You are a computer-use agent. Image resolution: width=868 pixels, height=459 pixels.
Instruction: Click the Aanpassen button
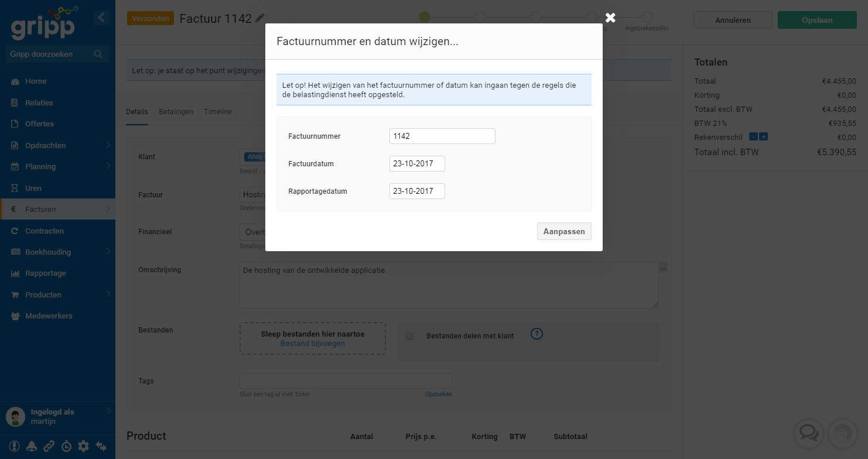click(x=564, y=231)
